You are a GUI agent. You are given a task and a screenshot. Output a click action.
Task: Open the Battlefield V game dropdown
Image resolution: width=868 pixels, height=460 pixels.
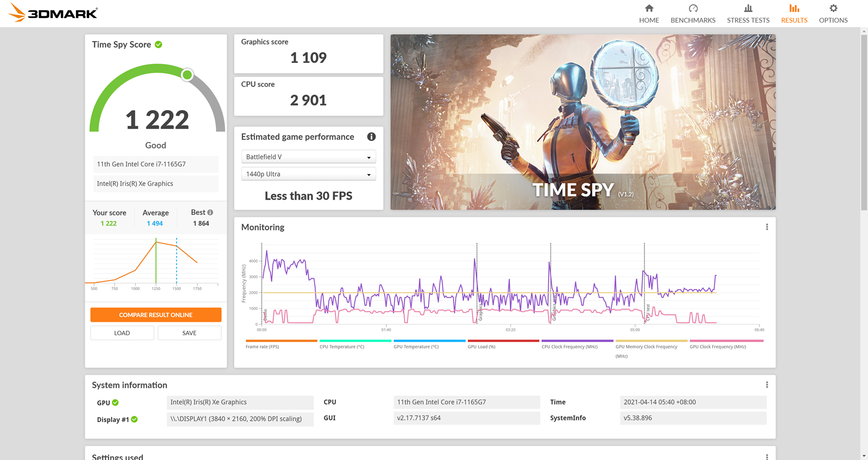pos(308,157)
